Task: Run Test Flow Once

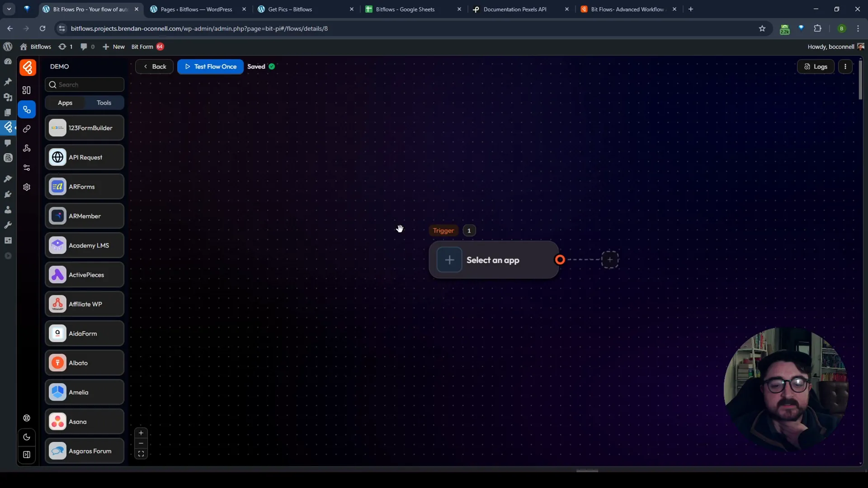Action: pos(210,66)
